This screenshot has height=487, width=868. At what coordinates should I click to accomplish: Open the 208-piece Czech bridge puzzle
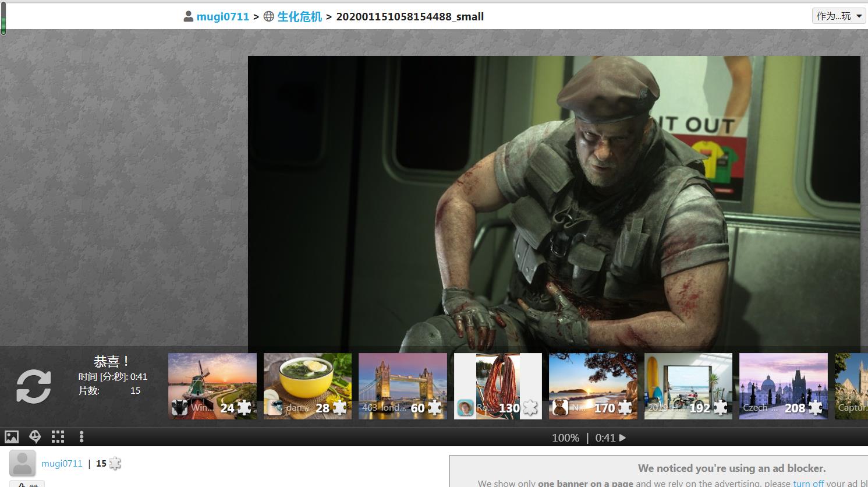click(783, 386)
